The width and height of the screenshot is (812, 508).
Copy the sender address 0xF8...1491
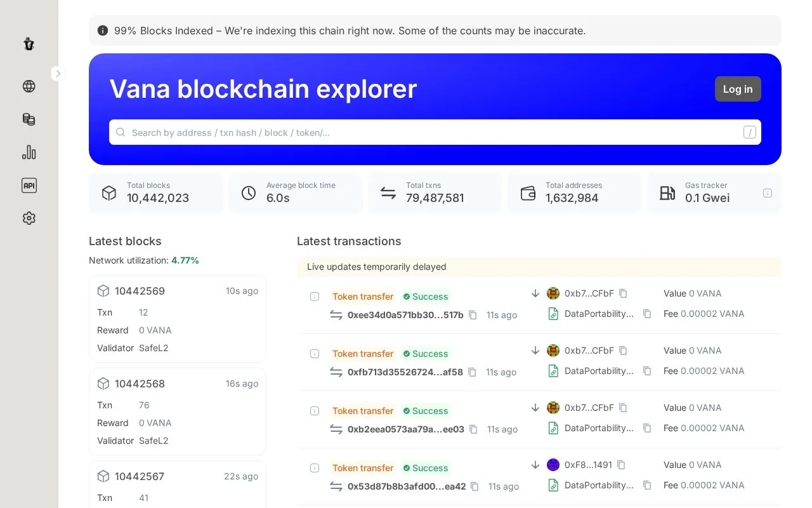pyautogui.click(x=621, y=465)
